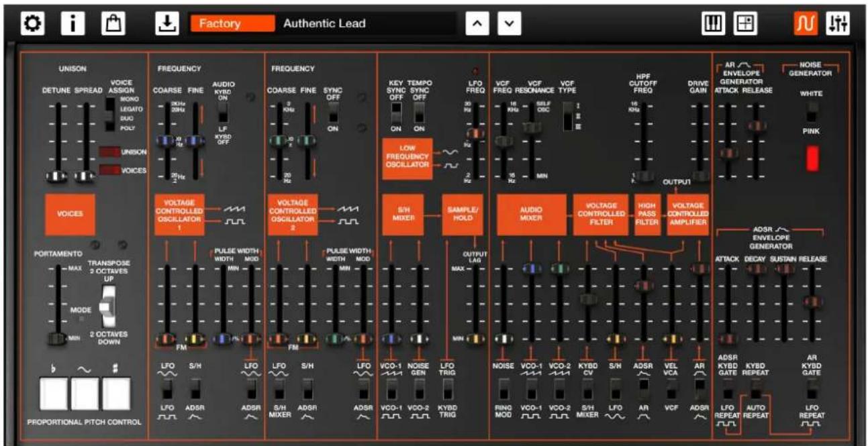Viewport: 868px width, 446px height.
Task: Click the VCO 2 Coarse frequency slider
Action: [x=279, y=140]
